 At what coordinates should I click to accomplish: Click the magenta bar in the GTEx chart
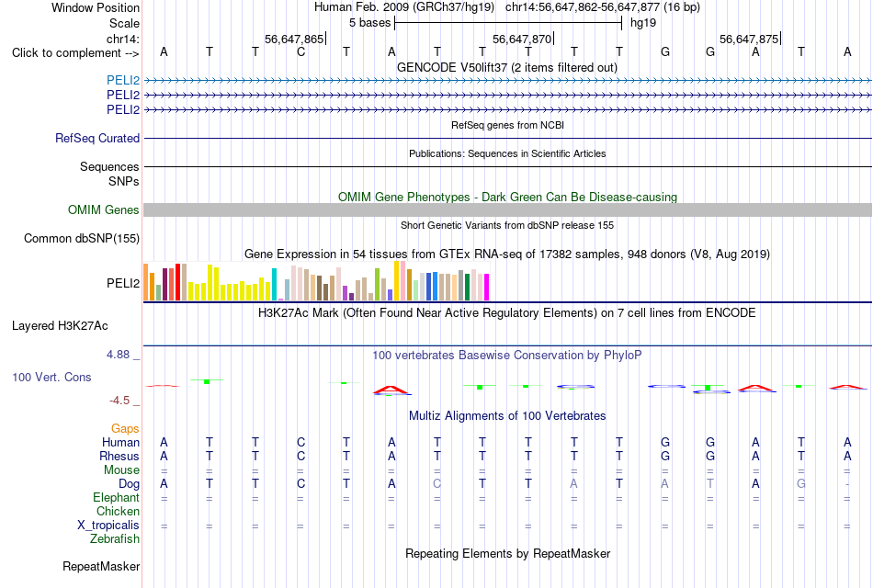(487, 287)
